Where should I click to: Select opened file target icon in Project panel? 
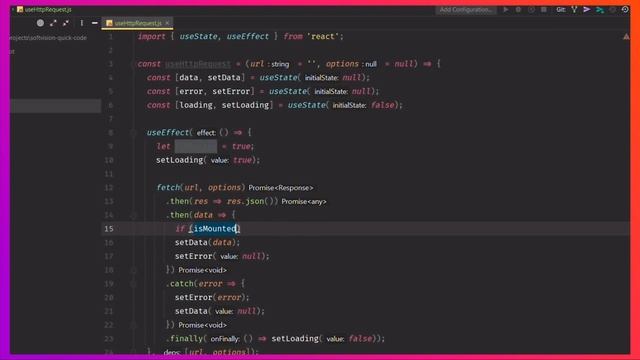coord(40,23)
